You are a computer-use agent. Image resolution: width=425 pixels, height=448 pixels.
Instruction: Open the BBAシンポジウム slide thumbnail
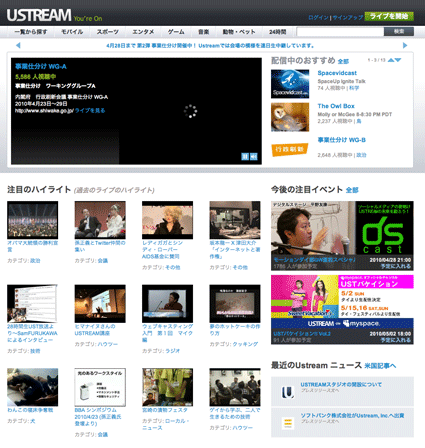[100, 387]
